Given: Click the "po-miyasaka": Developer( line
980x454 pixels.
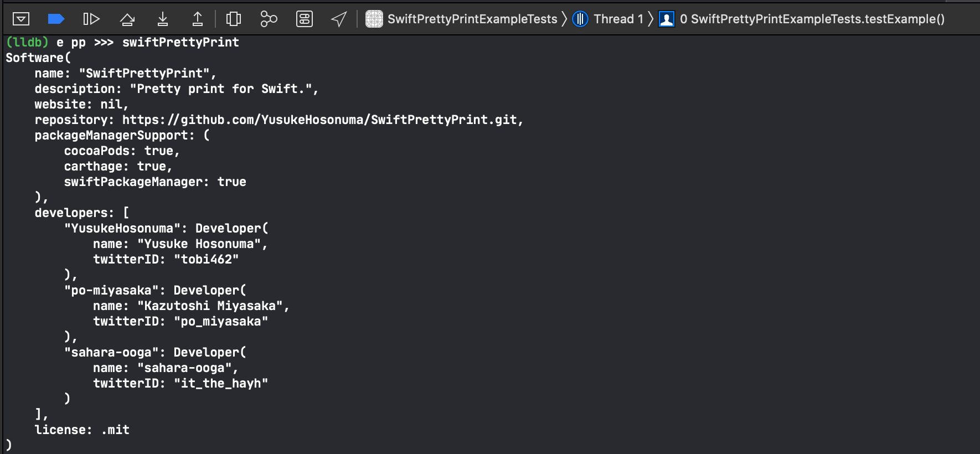Looking at the screenshot, I should [155, 290].
